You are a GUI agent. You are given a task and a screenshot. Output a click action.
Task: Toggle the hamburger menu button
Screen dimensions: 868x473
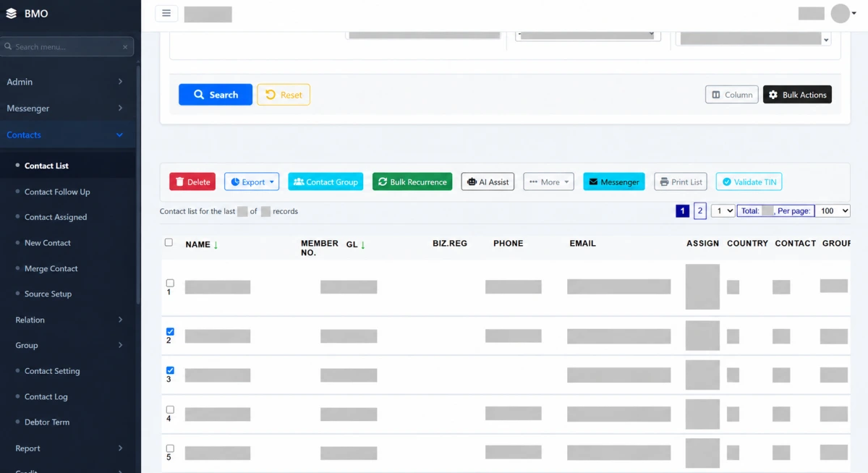coord(166,13)
